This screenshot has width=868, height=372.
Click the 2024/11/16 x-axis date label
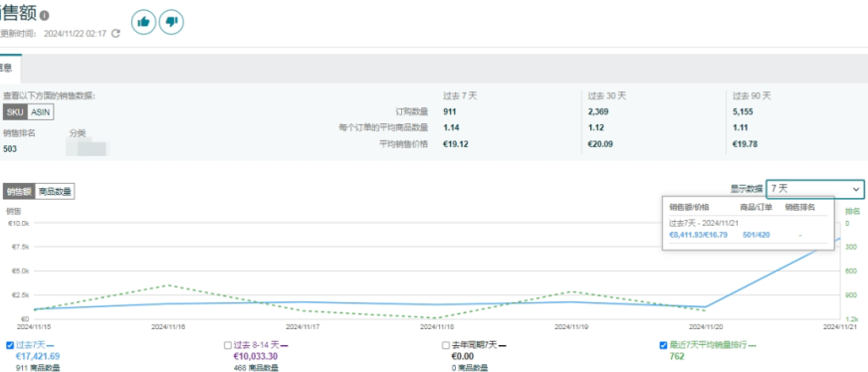(168, 326)
